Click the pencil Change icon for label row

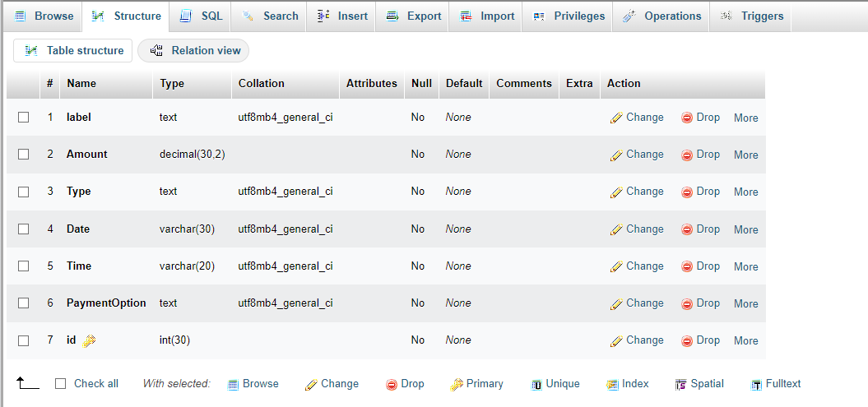tap(616, 118)
